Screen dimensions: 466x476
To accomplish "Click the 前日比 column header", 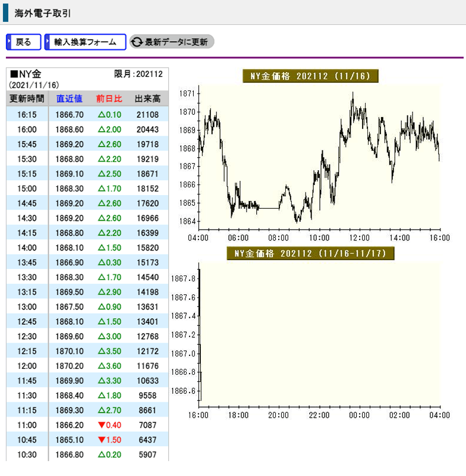I will click(109, 99).
